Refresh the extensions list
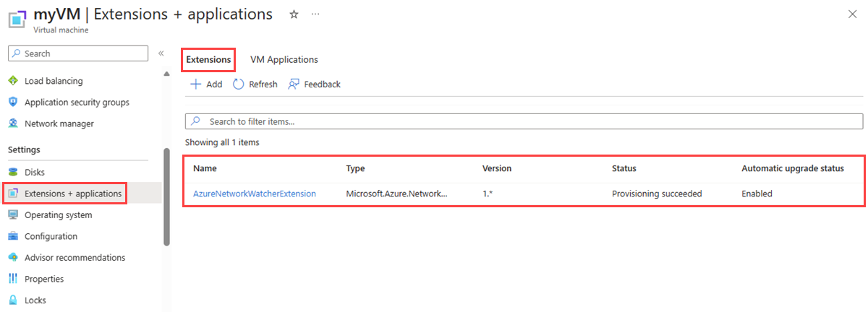Viewport: 868px width, 312px height. pyautogui.click(x=255, y=84)
